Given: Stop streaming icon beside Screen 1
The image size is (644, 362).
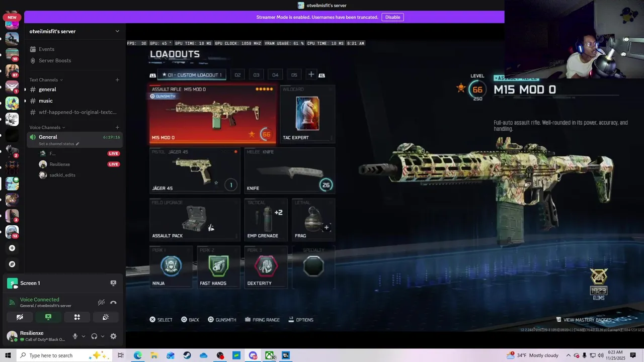Looking at the screenshot, I should pos(113,283).
